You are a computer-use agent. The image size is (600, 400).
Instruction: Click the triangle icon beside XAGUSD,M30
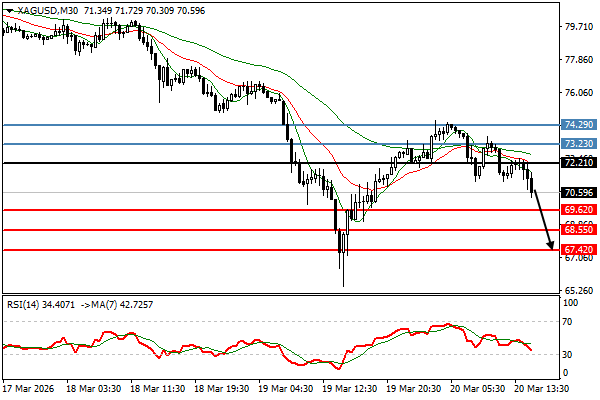[7, 10]
